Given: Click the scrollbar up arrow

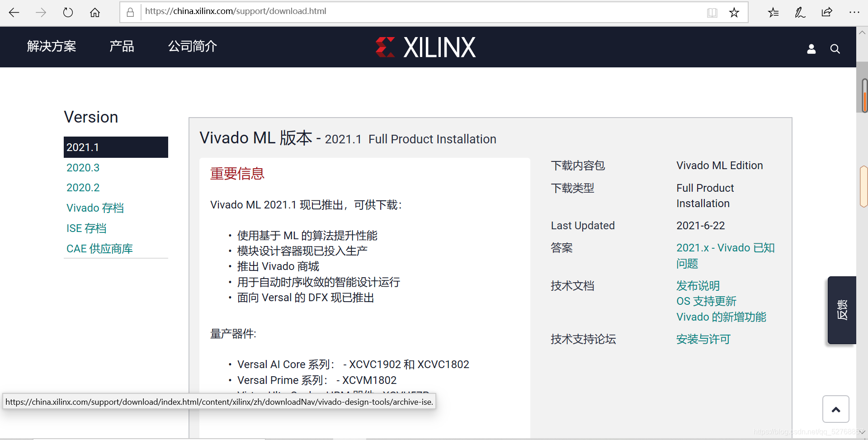Looking at the screenshot, I should pos(862,33).
